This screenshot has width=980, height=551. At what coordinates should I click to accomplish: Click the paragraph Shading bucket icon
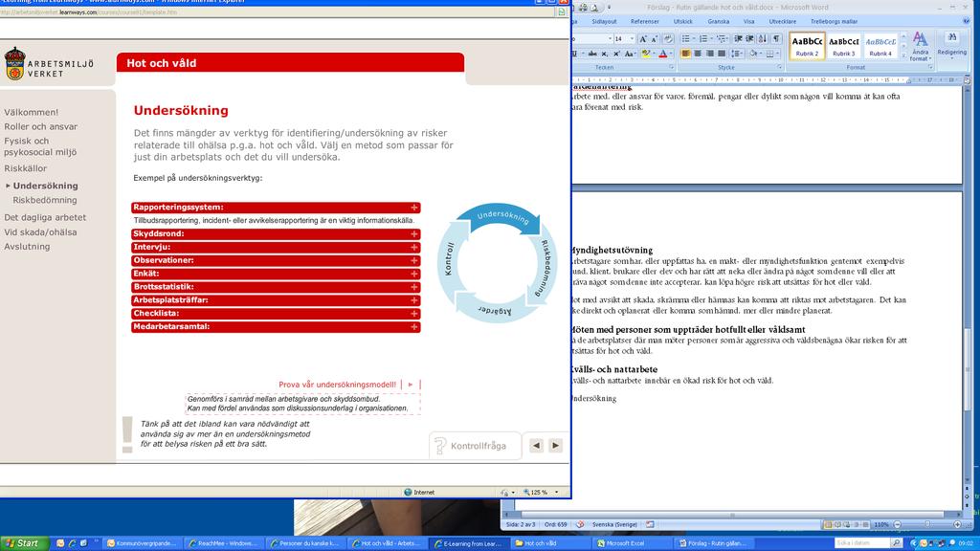[x=754, y=54]
